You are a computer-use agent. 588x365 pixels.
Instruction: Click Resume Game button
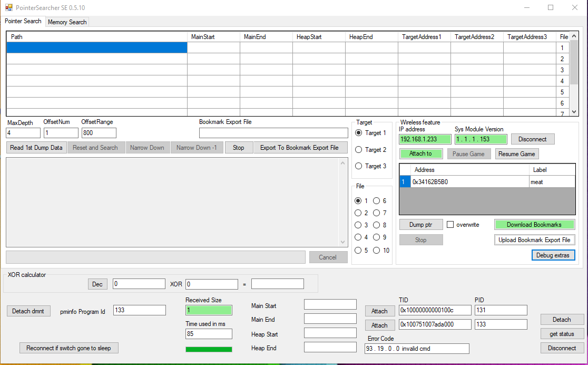[x=517, y=154]
